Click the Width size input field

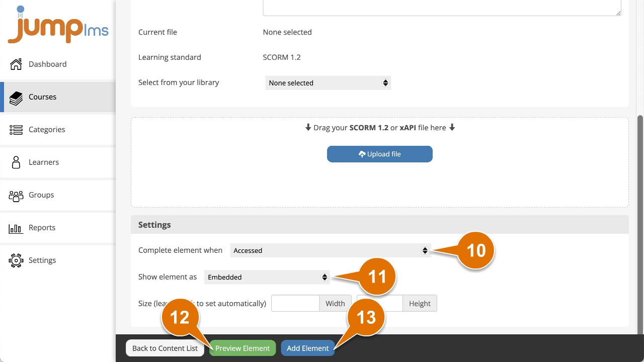point(295,303)
